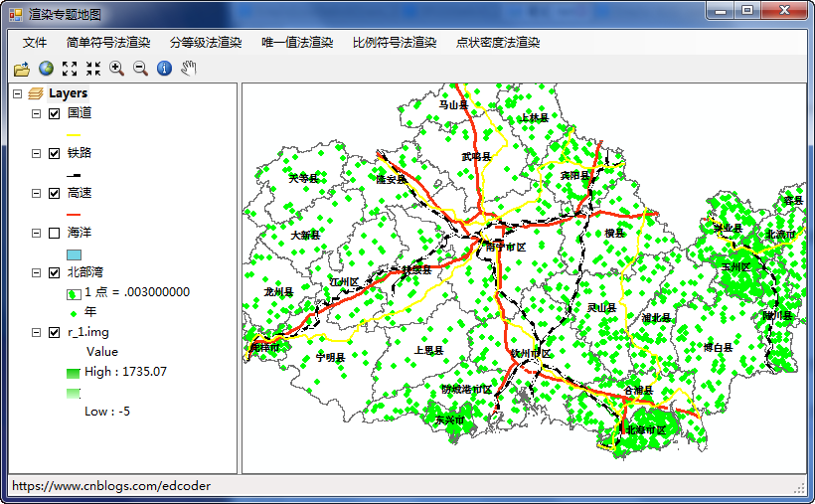Select the 高速 layer name
This screenshot has height=504, width=815.
tap(80, 193)
